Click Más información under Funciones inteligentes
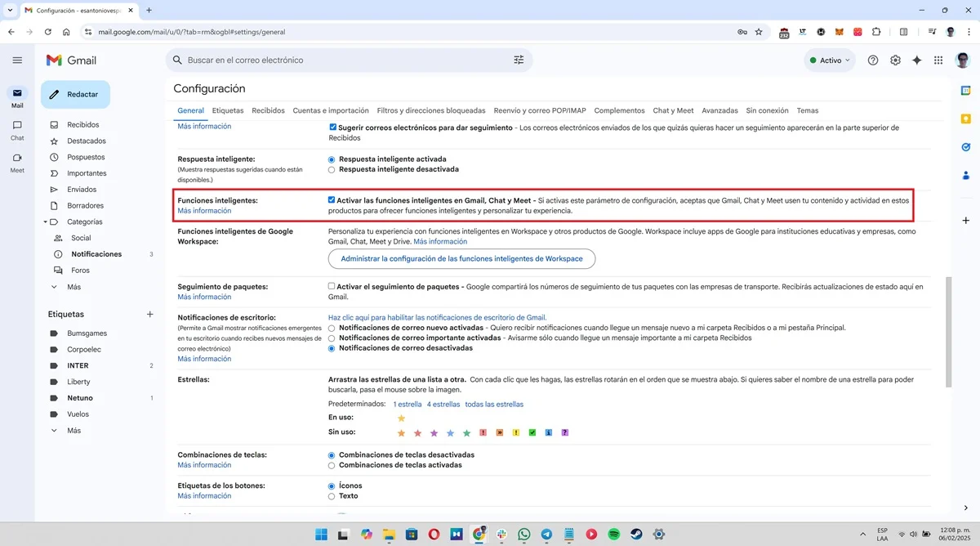 click(x=204, y=211)
